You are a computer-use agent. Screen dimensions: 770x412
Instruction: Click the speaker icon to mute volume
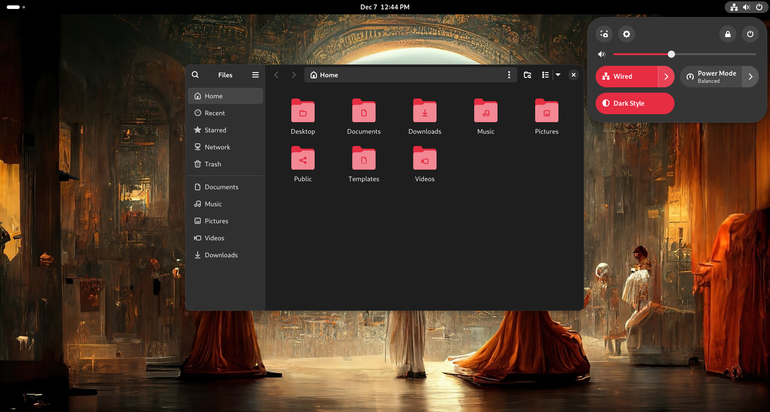tap(602, 55)
